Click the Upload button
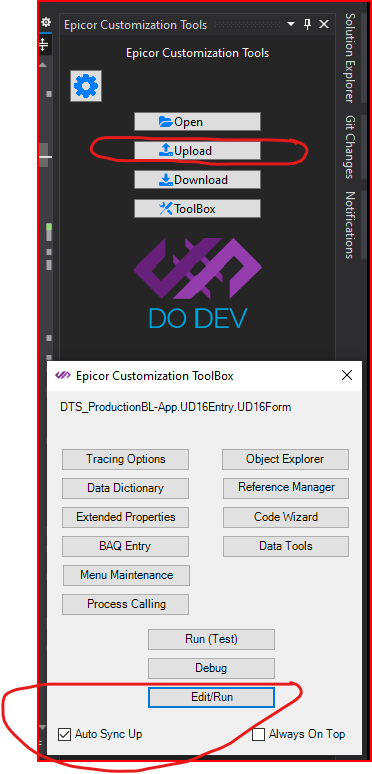372x774 pixels. (x=197, y=151)
